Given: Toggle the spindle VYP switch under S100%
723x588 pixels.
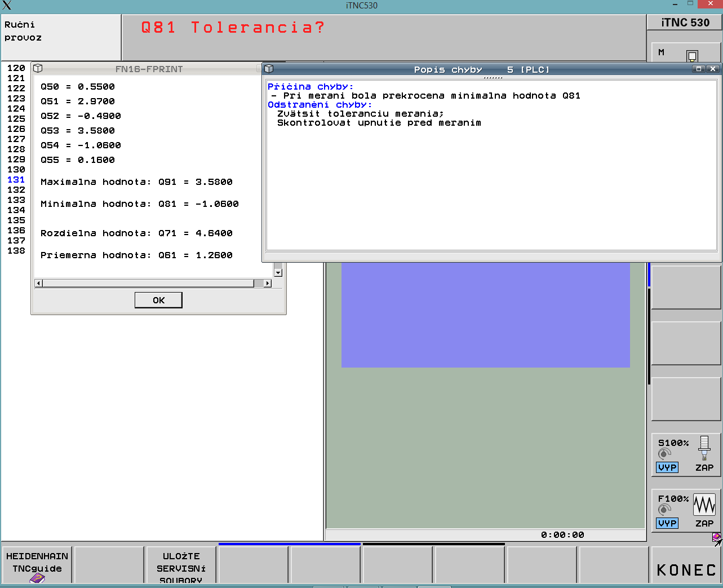Looking at the screenshot, I should point(667,467).
